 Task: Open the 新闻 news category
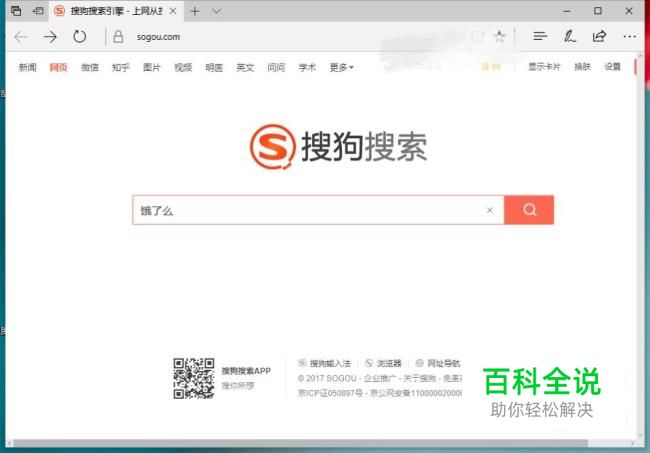click(x=27, y=67)
